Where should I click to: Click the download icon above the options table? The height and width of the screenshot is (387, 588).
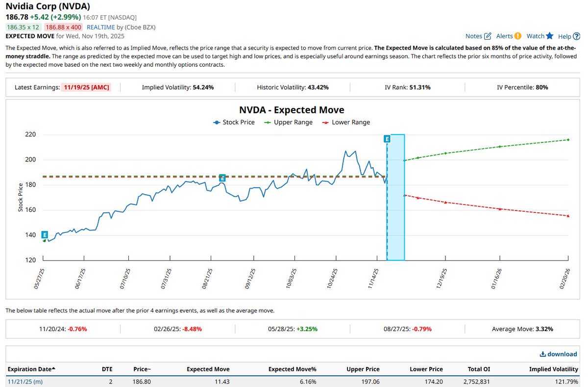pos(543,354)
